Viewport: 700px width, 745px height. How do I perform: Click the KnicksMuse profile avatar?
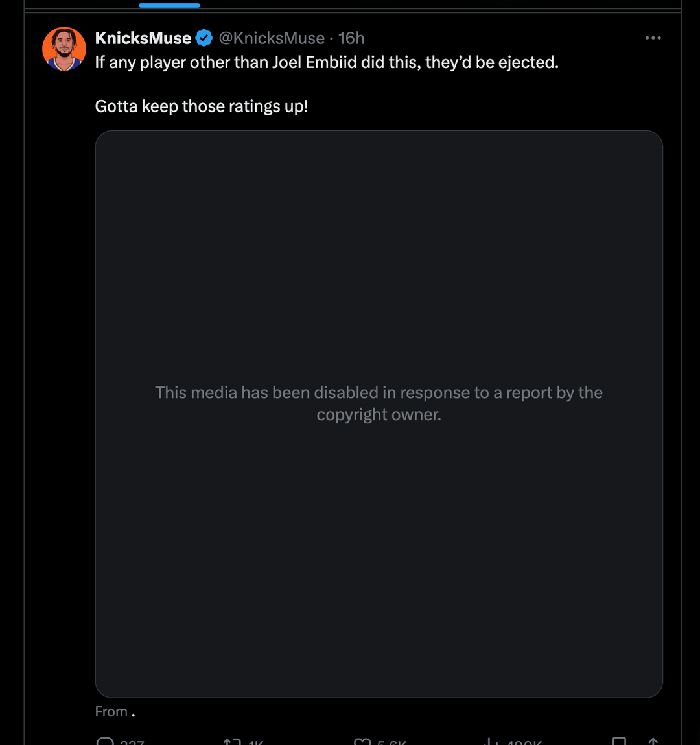pos(64,49)
